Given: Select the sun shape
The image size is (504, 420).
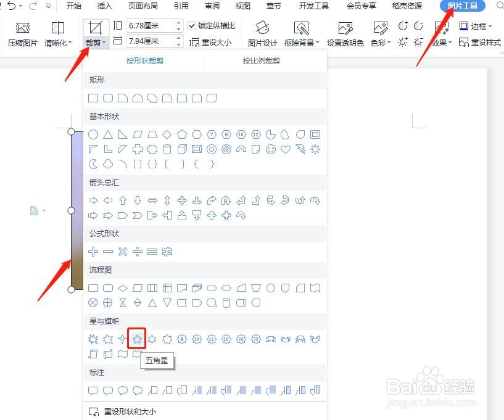Looking at the screenshot, I should [315, 149].
